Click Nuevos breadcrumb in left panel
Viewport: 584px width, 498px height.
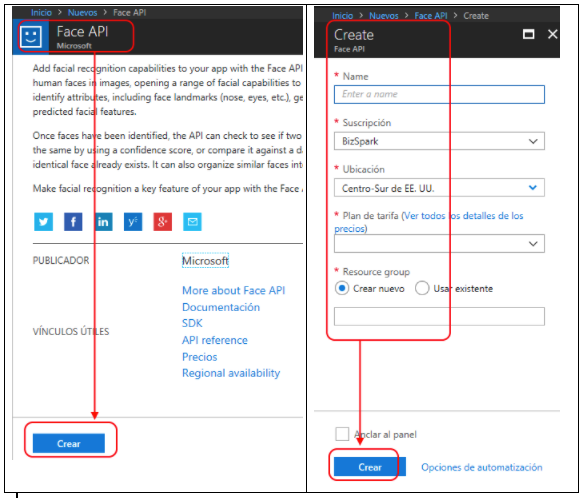click(x=82, y=13)
